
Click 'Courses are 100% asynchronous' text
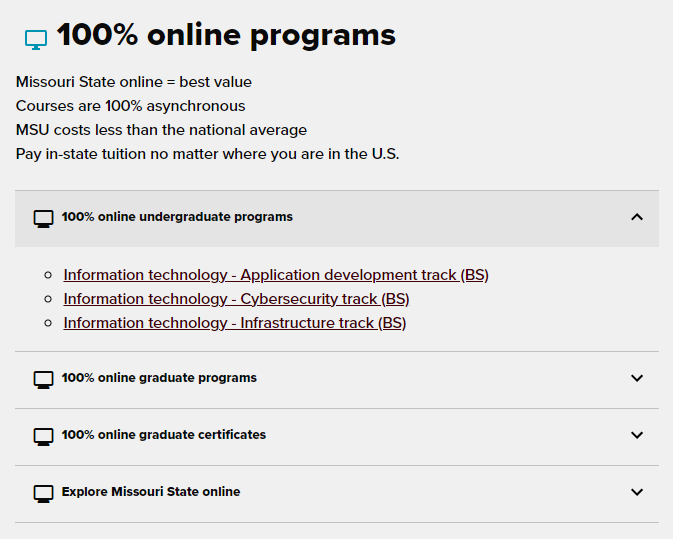tap(130, 106)
